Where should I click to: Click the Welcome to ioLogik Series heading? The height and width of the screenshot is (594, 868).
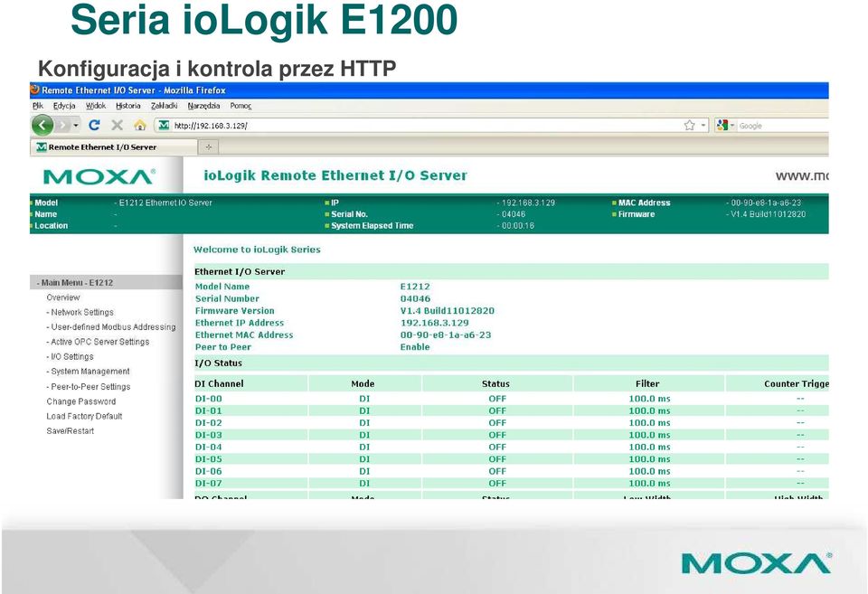[x=257, y=250]
